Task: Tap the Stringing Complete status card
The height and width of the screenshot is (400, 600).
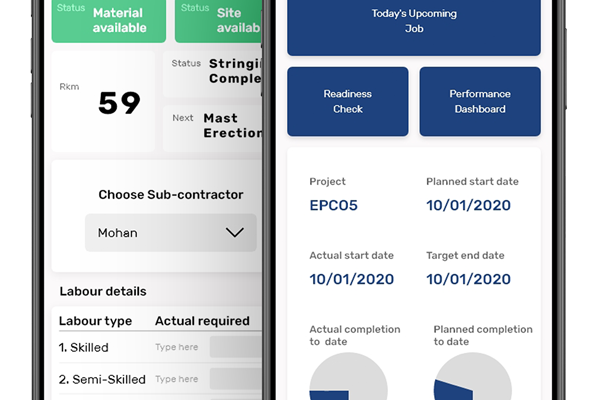Action: pyautogui.click(x=213, y=73)
